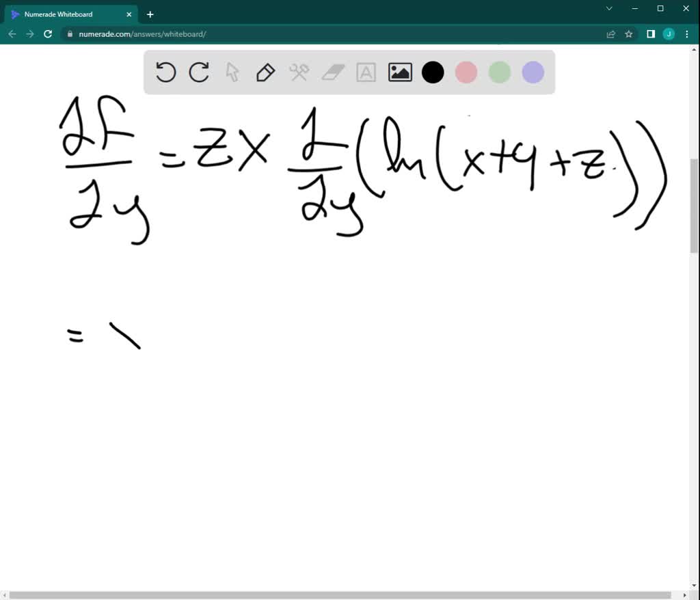Reload the whiteboard page
Screen dimensions: 700x600
tap(47, 33)
